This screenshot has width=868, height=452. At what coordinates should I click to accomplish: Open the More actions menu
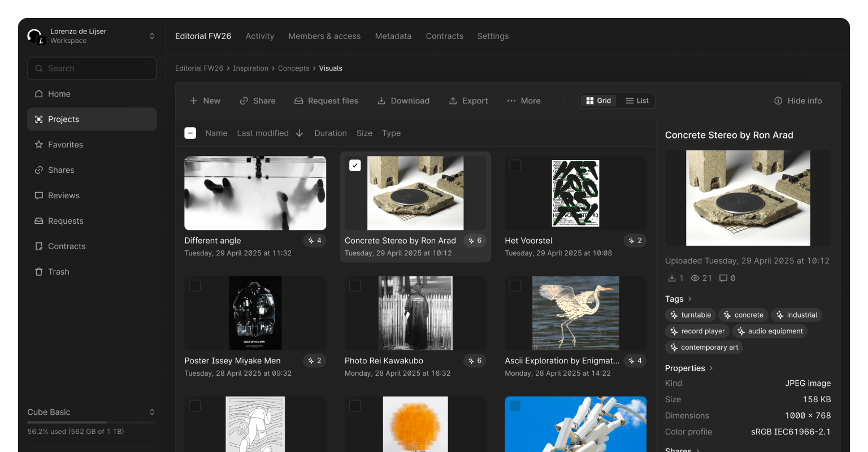click(524, 101)
